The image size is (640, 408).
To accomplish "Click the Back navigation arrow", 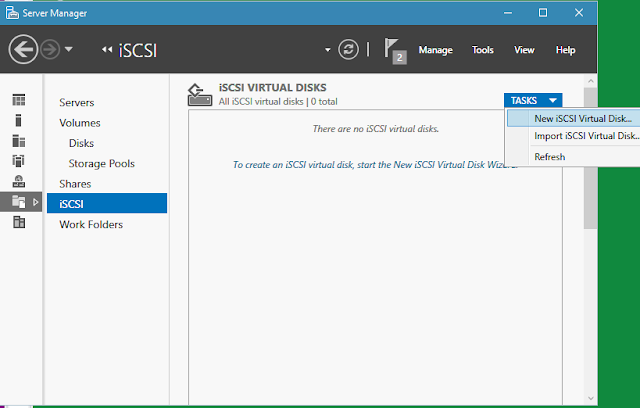I will click(23, 49).
